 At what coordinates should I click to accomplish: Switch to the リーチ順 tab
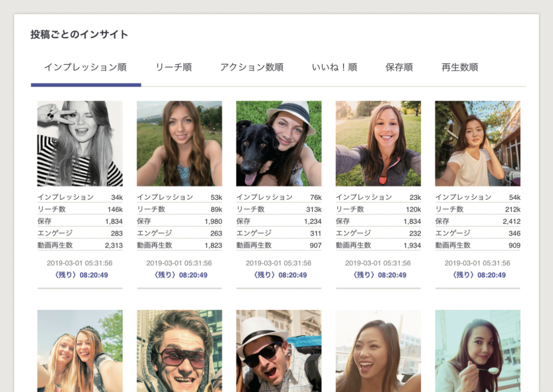174,67
